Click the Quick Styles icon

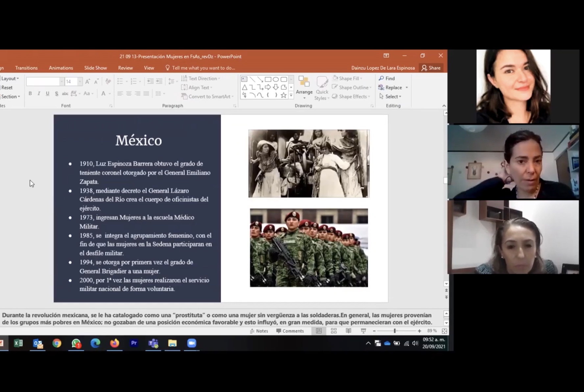[x=322, y=87]
